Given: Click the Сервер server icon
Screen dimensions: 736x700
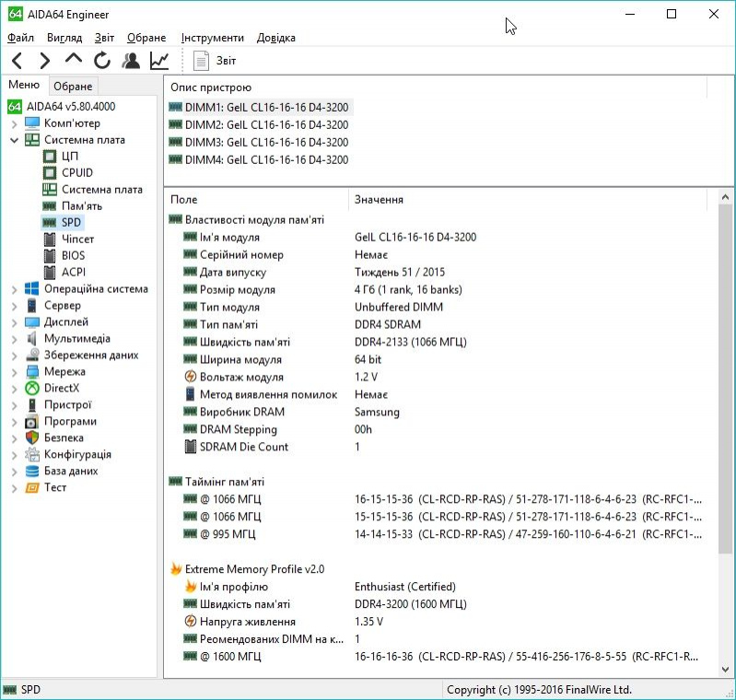Looking at the screenshot, I should coord(32,306).
